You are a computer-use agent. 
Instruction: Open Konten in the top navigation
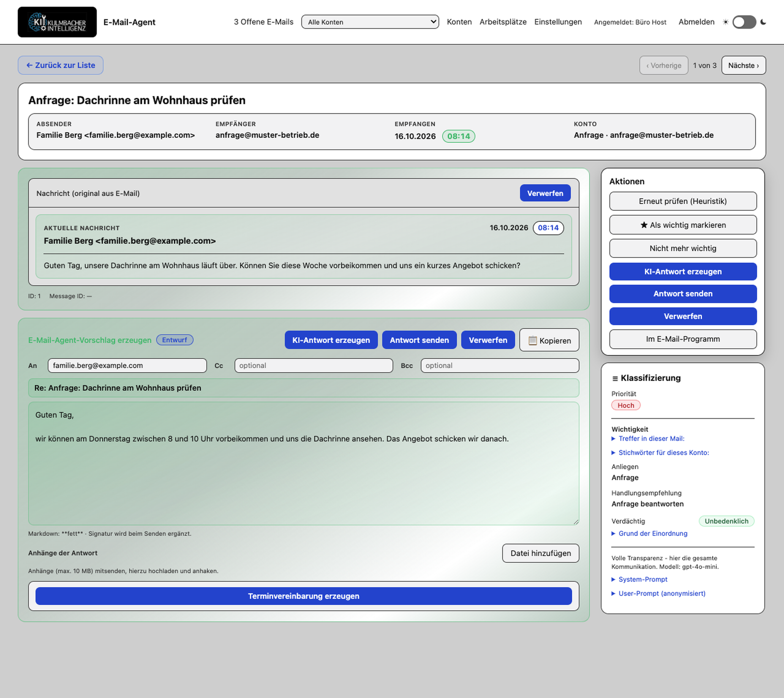pyautogui.click(x=459, y=22)
